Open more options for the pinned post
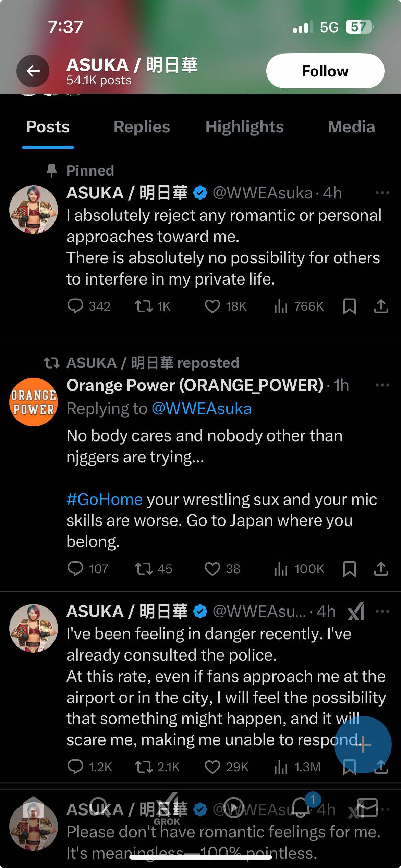 [x=382, y=193]
